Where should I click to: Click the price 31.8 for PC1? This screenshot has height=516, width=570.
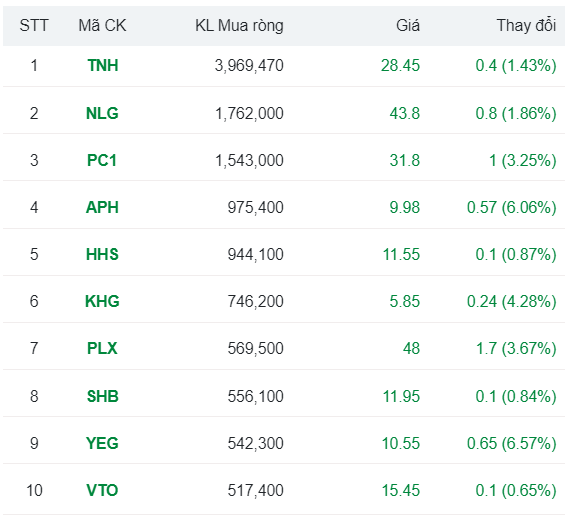pyautogui.click(x=405, y=160)
